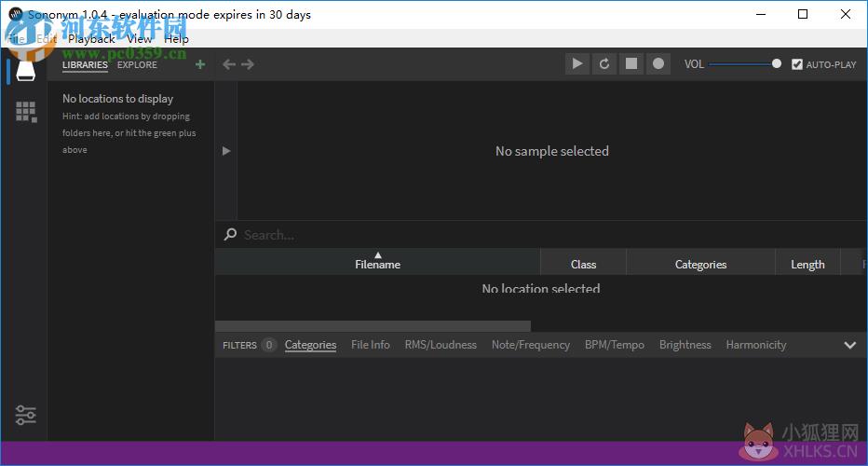Screen dimensions: 868x466
Task: Switch to the LIBRARIES tab
Action: click(x=85, y=65)
